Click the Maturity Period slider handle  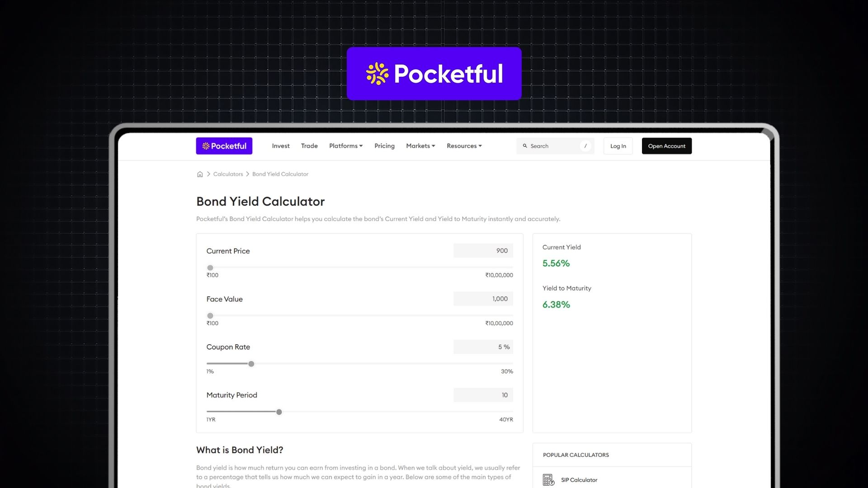click(279, 412)
